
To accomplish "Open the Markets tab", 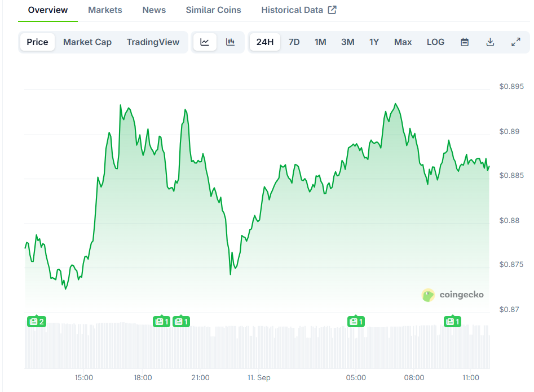I will [105, 10].
